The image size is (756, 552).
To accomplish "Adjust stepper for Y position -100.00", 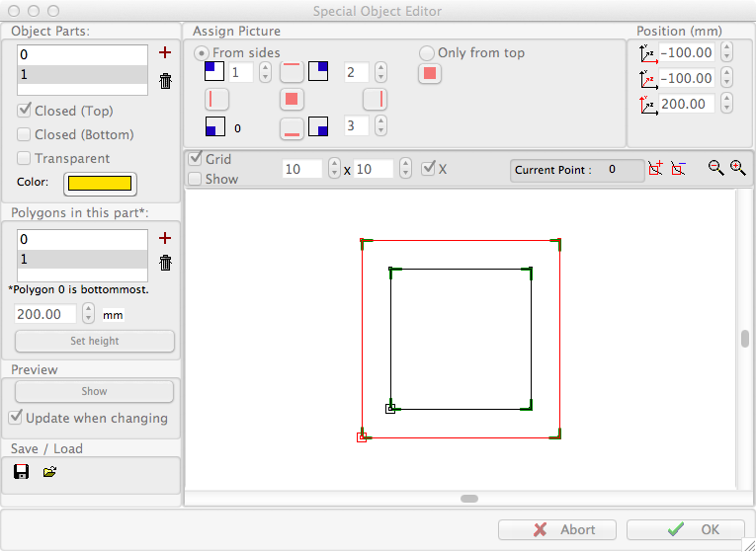I will [726, 78].
